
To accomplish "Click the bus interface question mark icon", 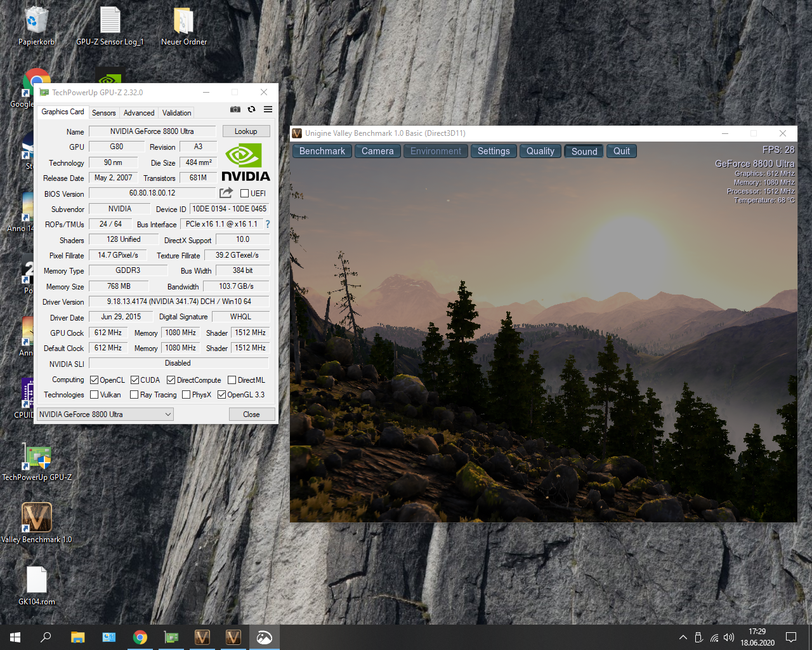I will pos(268,224).
